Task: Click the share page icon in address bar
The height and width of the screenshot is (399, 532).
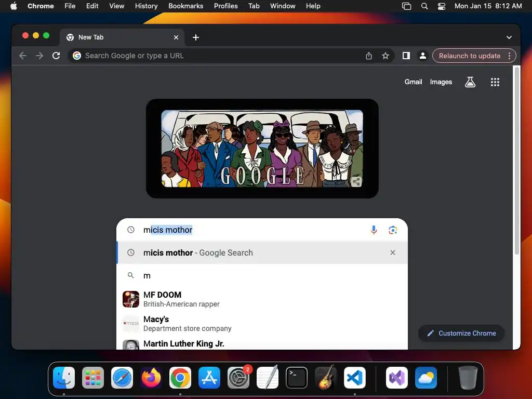Action: pyautogui.click(x=369, y=56)
